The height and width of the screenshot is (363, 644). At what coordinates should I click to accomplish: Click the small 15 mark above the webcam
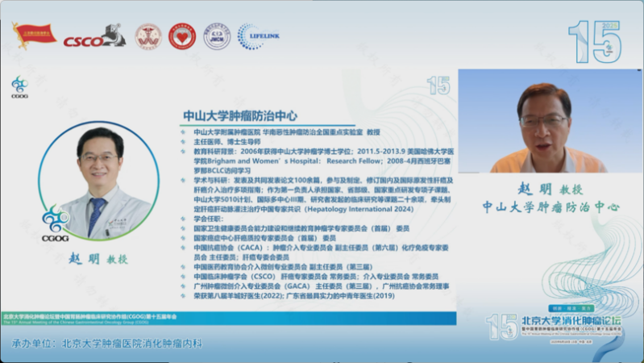pyautogui.click(x=438, y=84)
